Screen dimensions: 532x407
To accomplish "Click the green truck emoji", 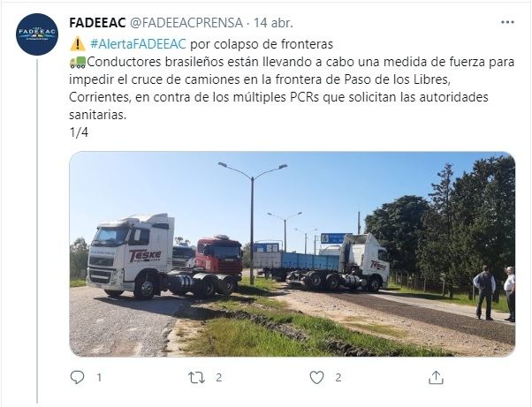I will pyautogui.click(x=78, y=62).
